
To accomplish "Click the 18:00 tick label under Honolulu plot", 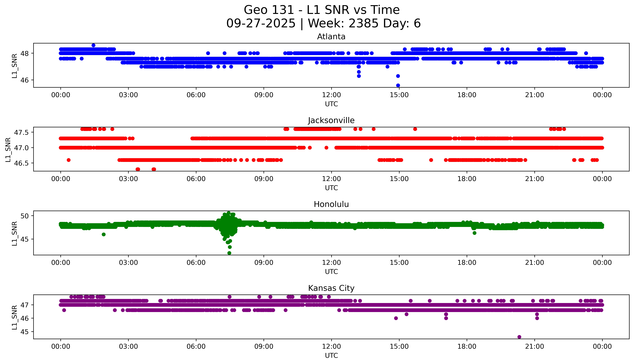I will click(x=467, y=262).
